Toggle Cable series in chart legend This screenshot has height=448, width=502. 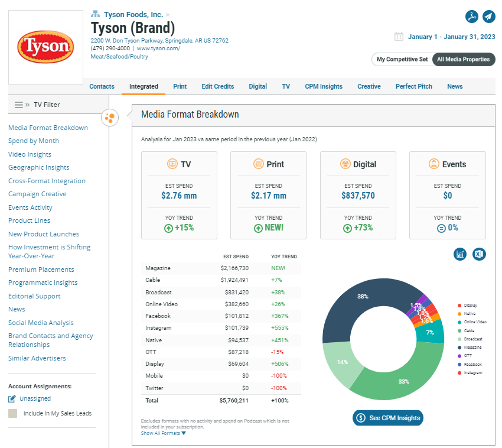tap(466, 331)
